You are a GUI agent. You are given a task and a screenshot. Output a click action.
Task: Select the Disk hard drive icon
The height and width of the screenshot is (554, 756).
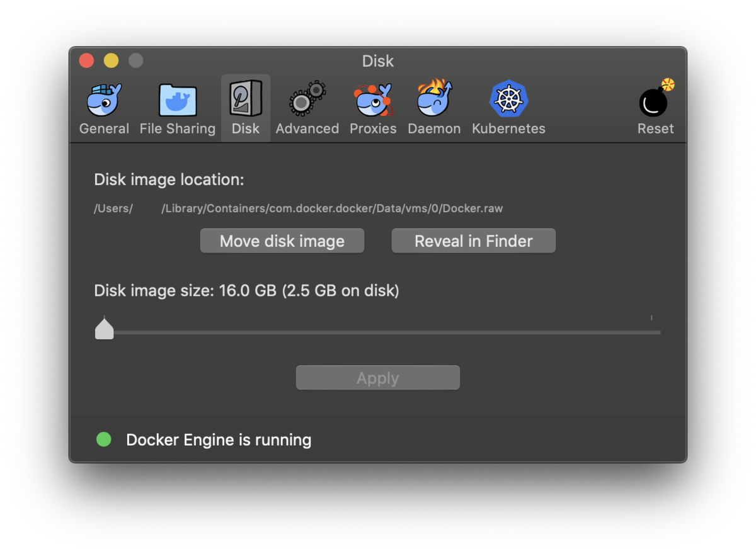click(x=246, y=99)
